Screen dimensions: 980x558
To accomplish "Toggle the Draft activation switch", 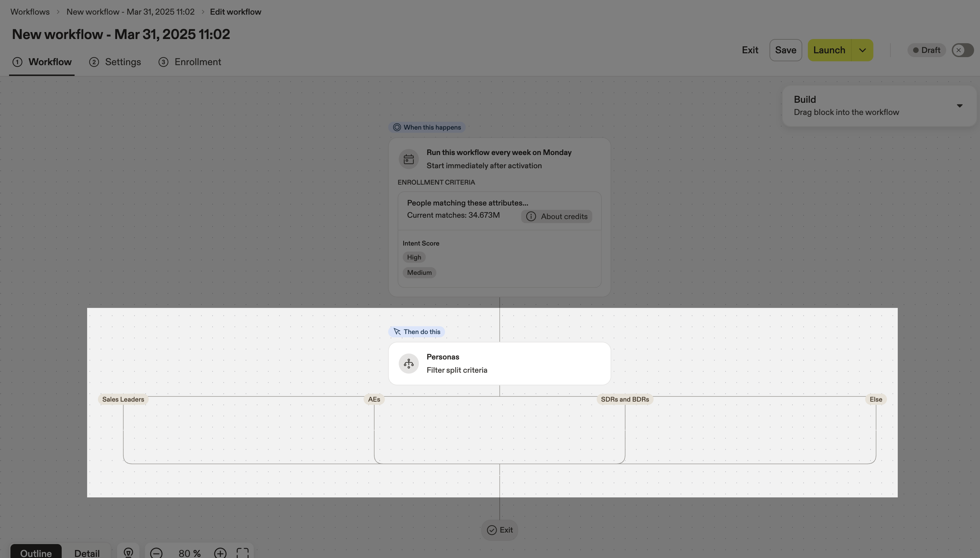I will click(962, 50).
